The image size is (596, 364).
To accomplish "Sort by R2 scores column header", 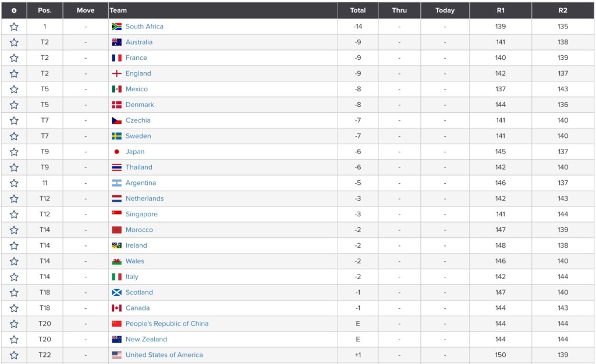I will pyautogui.click(x=563, y=10).
